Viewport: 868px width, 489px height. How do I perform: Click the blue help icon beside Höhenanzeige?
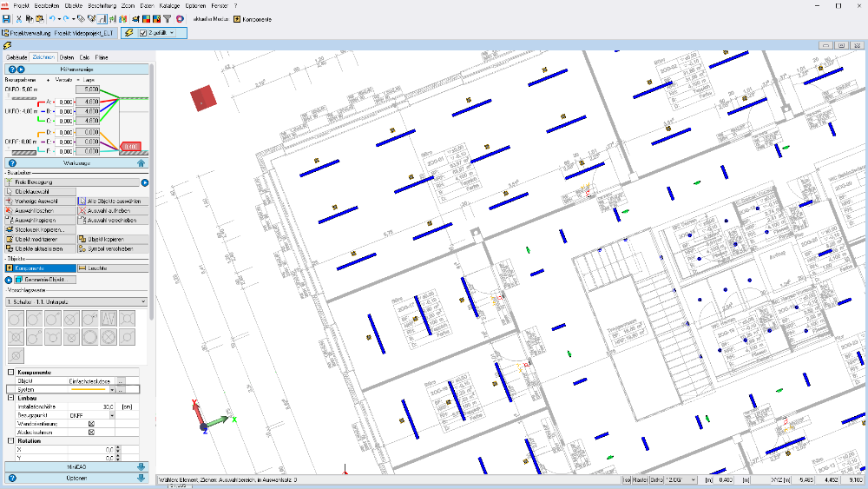coord(12,68)
